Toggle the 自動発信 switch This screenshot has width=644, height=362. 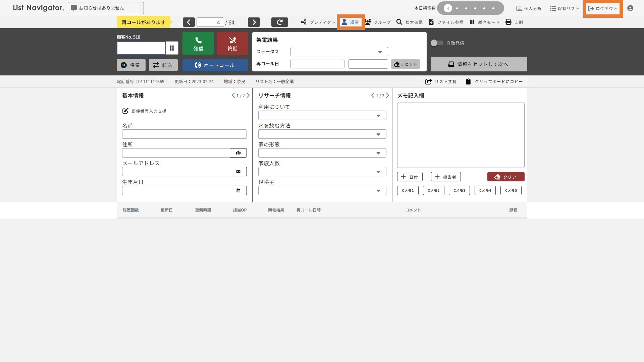[x=437, y=43]
